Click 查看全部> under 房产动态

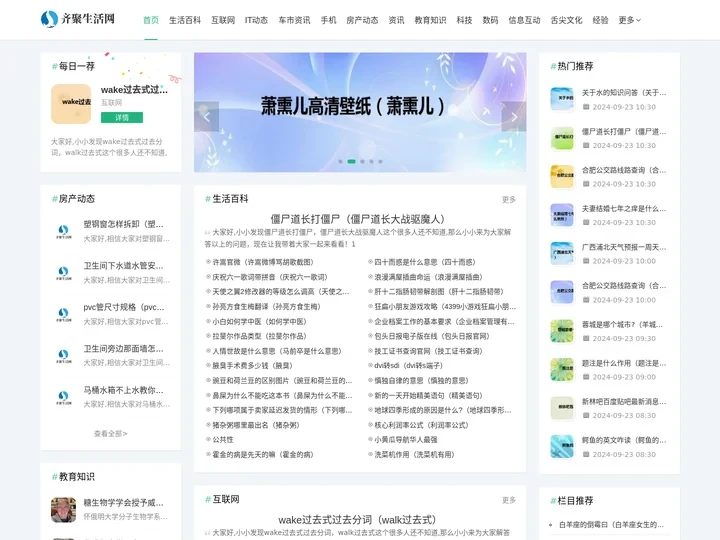111,433
